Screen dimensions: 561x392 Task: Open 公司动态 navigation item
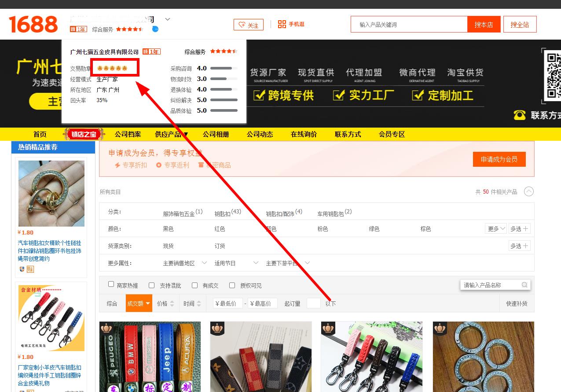click(x=260, y=134)
